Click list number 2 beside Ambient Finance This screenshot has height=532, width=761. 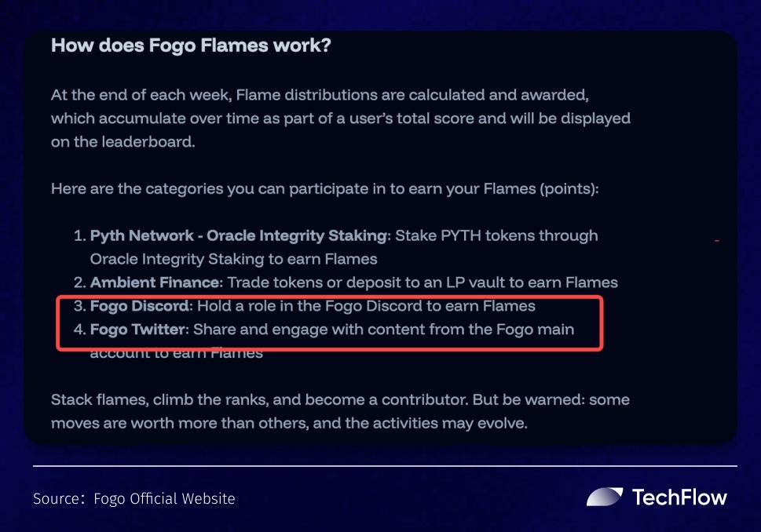click(79, 282)
